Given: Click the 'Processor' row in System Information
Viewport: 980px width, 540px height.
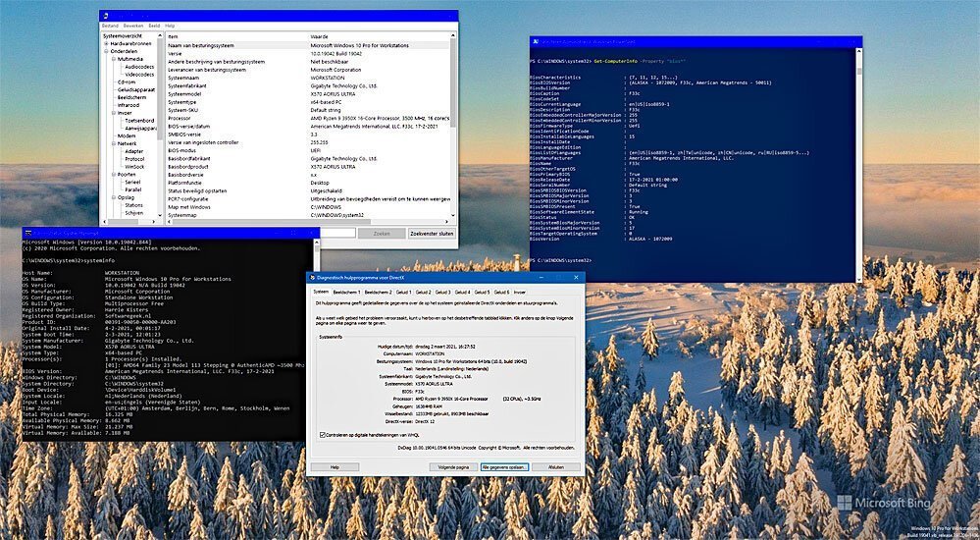Looking at the screenshot, I should pyautogui.click(x=308, y=118).
